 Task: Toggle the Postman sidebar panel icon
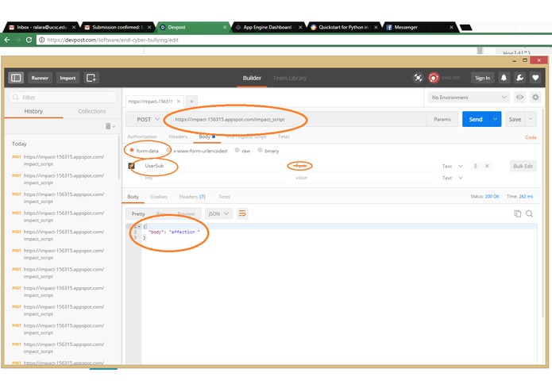[16, 78]
